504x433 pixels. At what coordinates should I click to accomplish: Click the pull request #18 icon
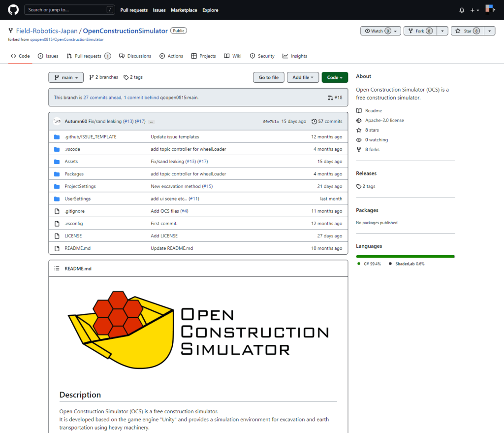tap(330, 98)
